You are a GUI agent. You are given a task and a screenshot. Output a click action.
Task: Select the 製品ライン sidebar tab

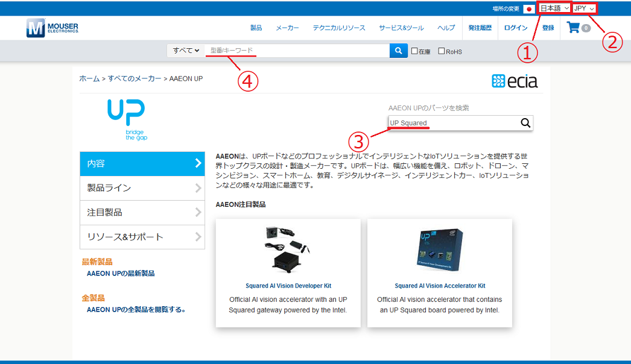[142, 188]
